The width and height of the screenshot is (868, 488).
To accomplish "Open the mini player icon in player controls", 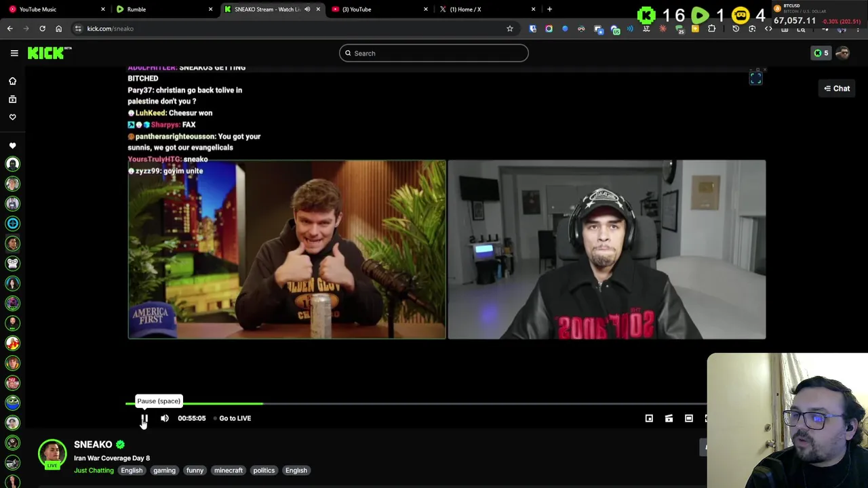I will [x=649, y=418].
